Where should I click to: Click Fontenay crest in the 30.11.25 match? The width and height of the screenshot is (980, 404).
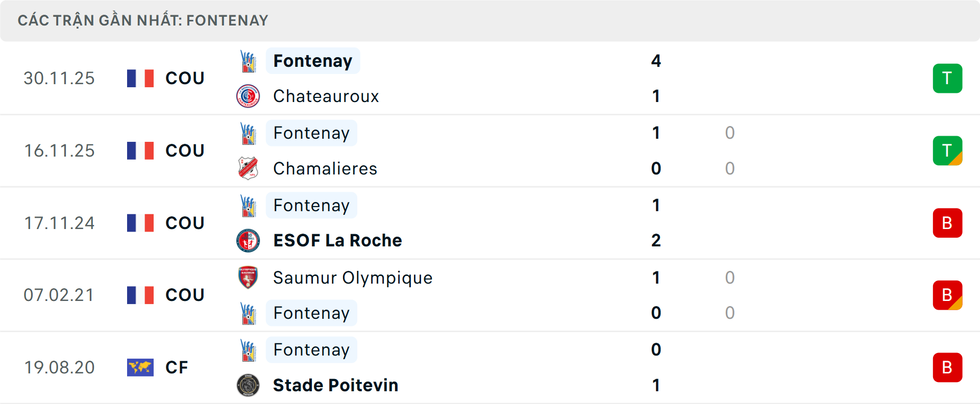click(248, 61)
